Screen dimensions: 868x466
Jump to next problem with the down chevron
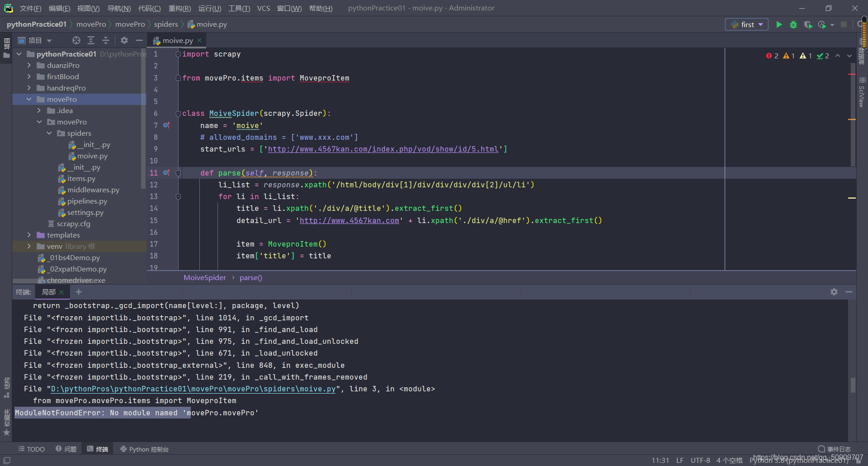(849, 56)
